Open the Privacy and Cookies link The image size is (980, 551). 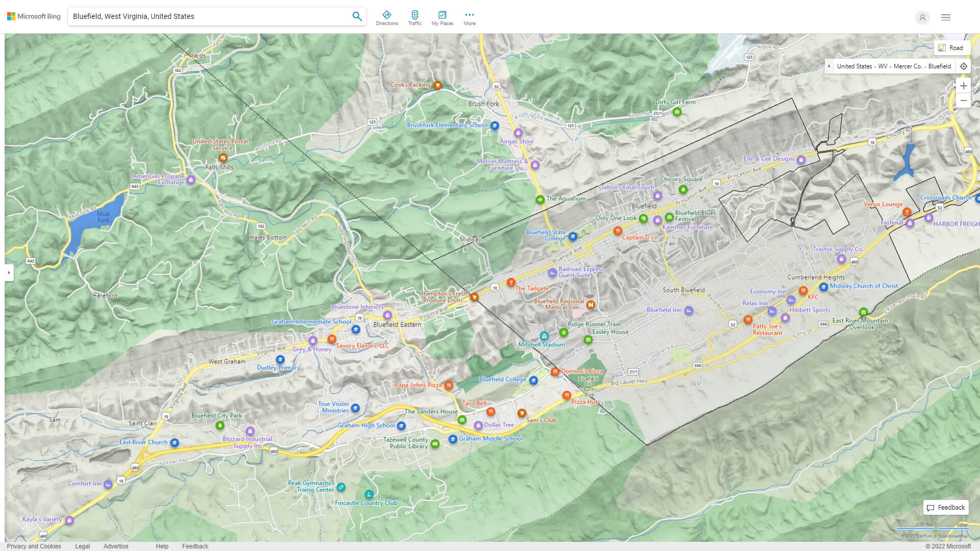[34, 546]
